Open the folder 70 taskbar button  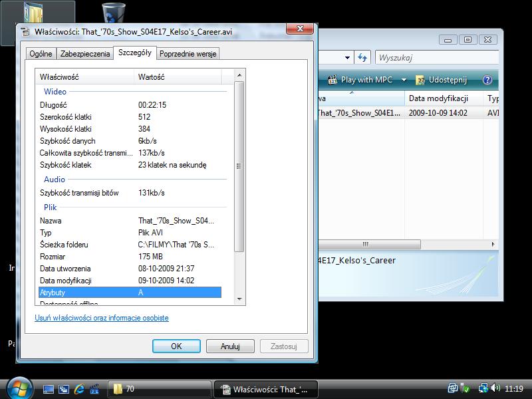point(160,389)
